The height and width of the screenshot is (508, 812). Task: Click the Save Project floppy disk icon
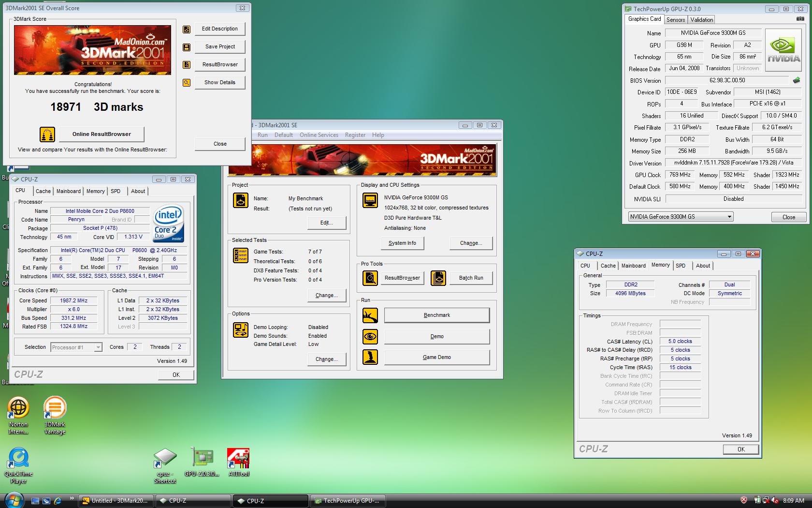point(187,47)
